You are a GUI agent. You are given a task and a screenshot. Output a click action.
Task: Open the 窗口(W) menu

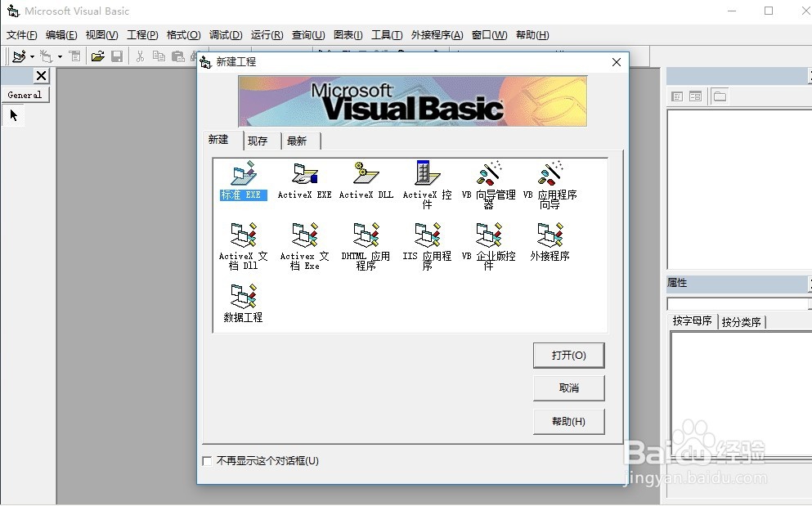(489, 34)
